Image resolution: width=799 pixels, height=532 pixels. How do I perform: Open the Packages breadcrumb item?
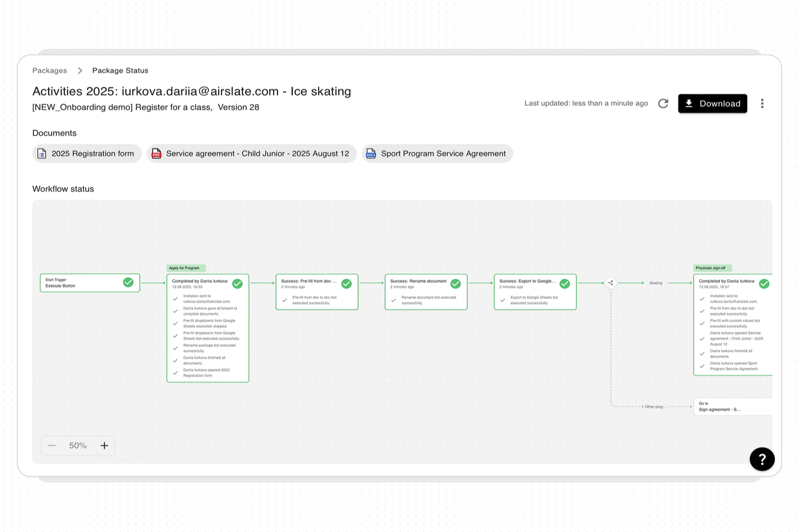tap(49, 70)
